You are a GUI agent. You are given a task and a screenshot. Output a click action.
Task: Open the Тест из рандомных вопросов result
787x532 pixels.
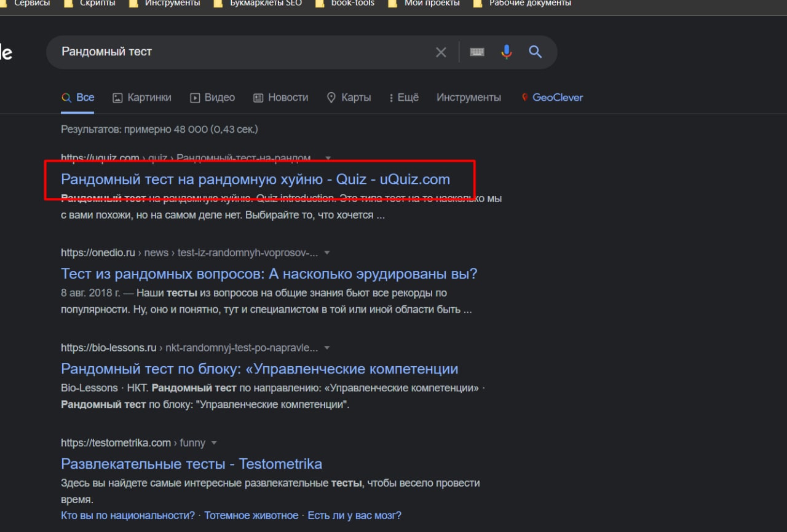point(269,274)
